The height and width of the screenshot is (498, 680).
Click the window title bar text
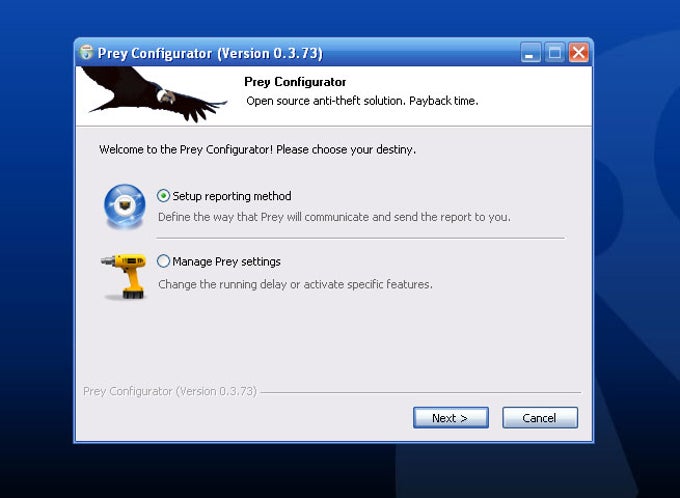(x=210, y=53)
